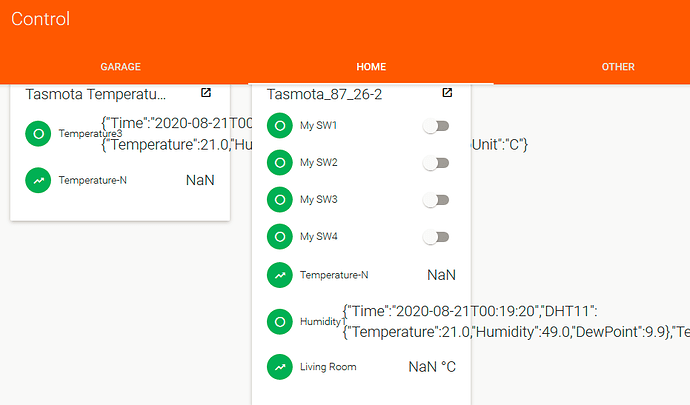The width and height of the screenshot is (690, 405).
Task: Click the My SW4 label
Action: point(319,236)
